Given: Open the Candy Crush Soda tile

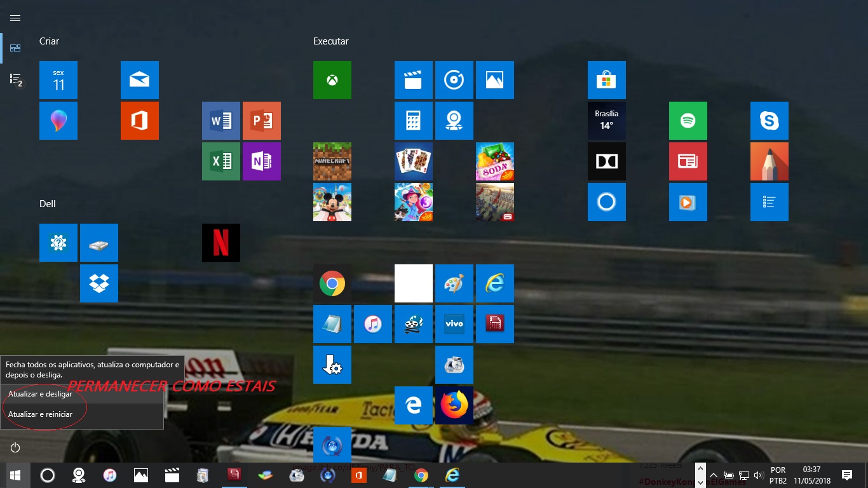Looking at the screenshot, I should [495, 161].
